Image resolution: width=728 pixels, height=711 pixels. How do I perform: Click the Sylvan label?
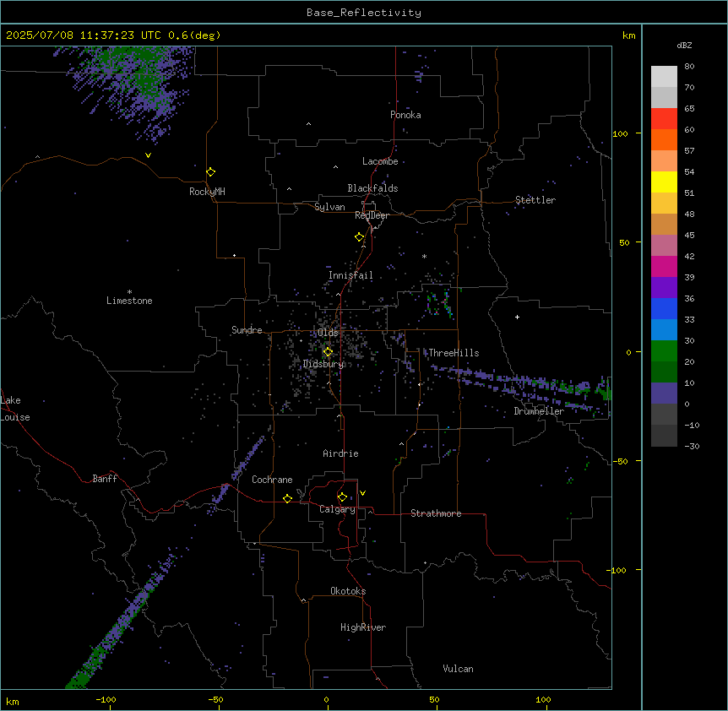tap(329, 207)
